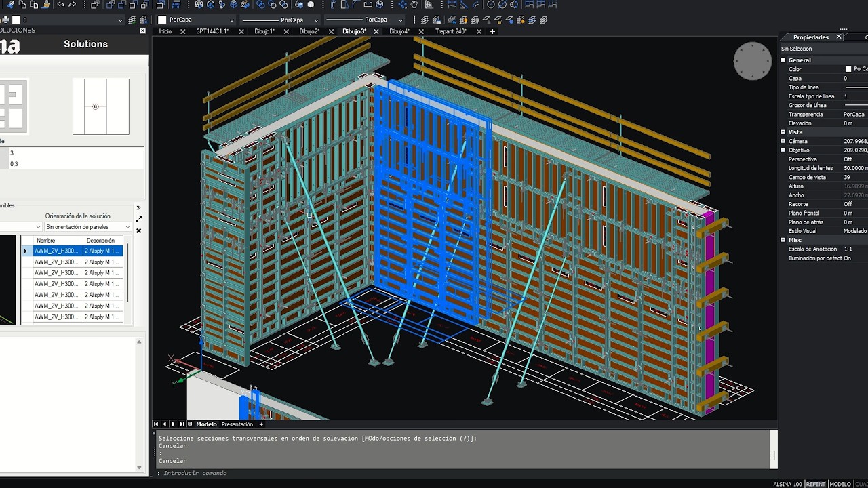Toggle REFENT snap in status bar
Screen dimensions: 868x488
(x=816, y=484)
